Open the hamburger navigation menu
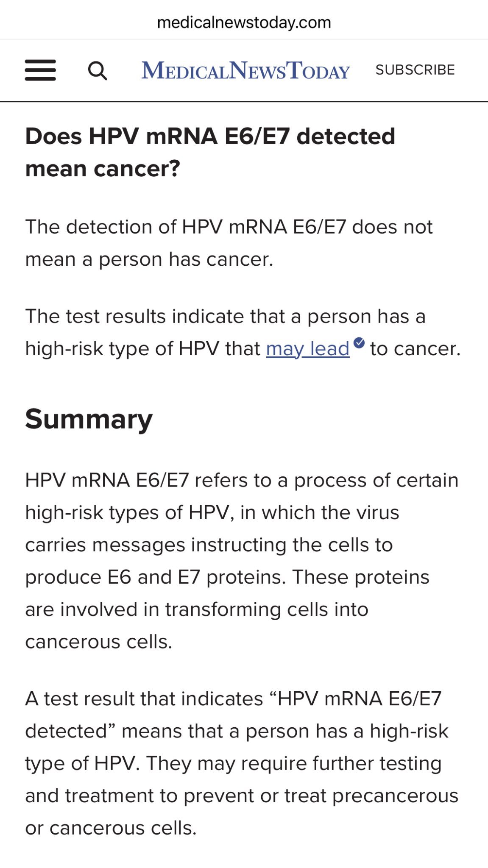Screen dimensions: 488x868 pyautogui.click(x=40, y=70)
